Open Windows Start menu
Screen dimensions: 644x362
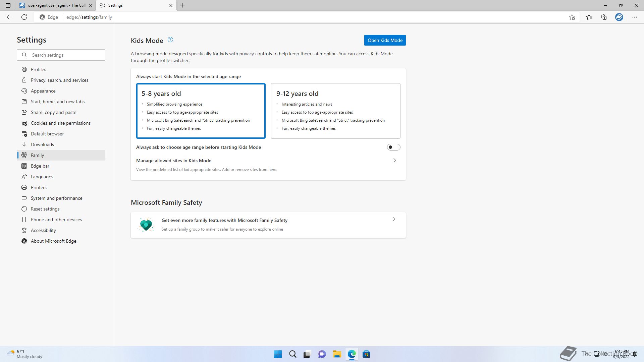pyautogui.click(x=278, y=354)
